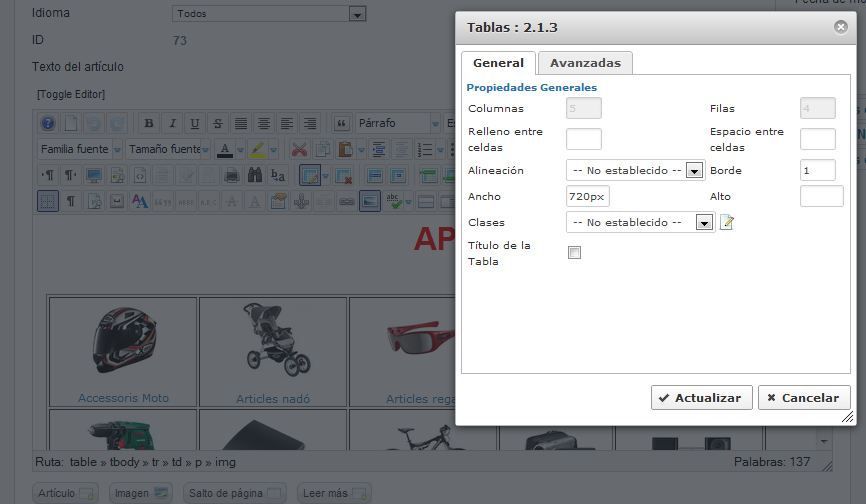Click the redo icon in editor toolbar
The width and height of the screenshot is (866, 504).
117,123
